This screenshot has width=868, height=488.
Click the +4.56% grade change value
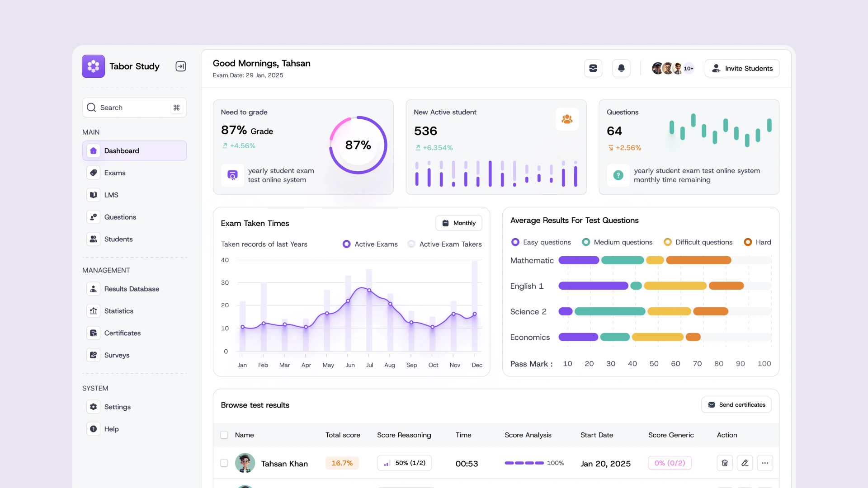point(242,146)
